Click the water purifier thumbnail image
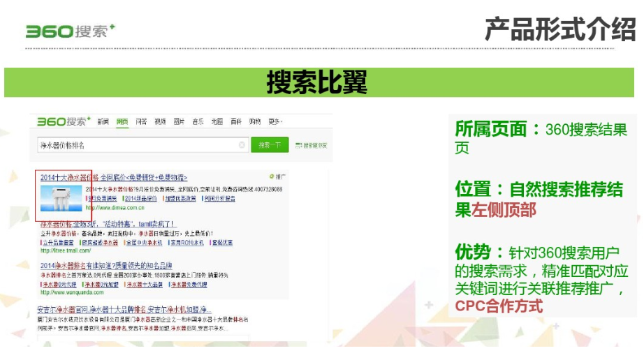This screenshot has height=353, width=644. pyautogui.click(x=61, y=198)
